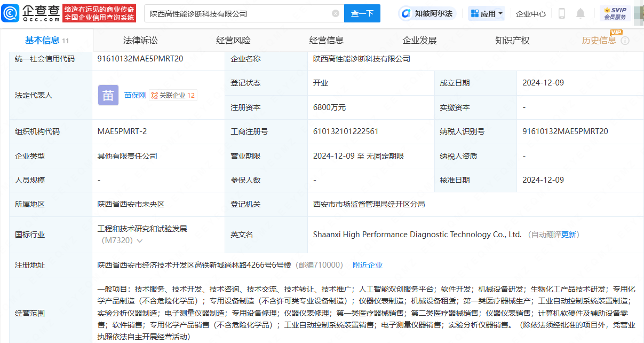Click registration number 610132101222561
The image size is (644, 343).
346,131
